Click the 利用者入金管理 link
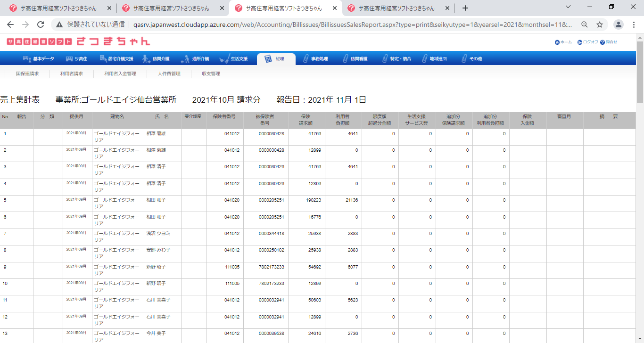 pyautogui.click(x=120, y=73)
